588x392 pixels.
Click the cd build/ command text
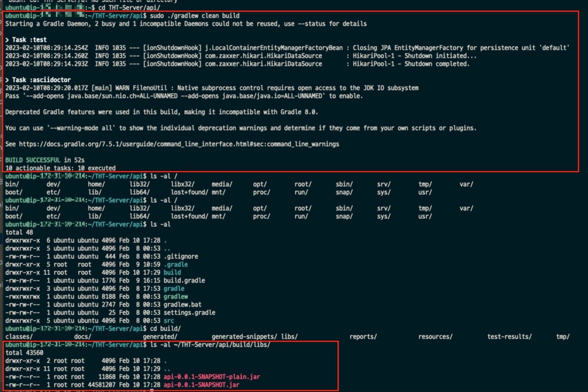[x=165, y=329]
